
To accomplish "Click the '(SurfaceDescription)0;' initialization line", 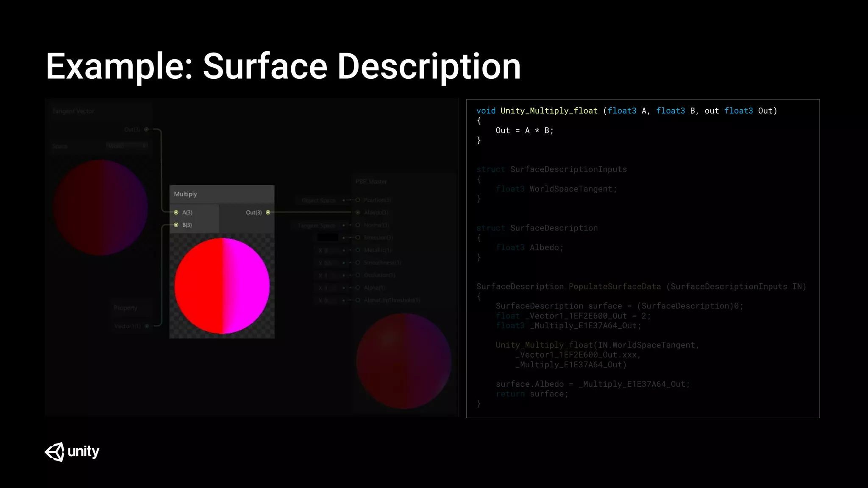I will tap(620, 306).
